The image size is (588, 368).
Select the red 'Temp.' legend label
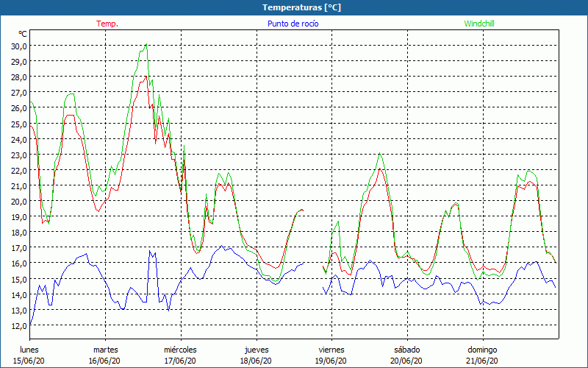coord(107,24)
